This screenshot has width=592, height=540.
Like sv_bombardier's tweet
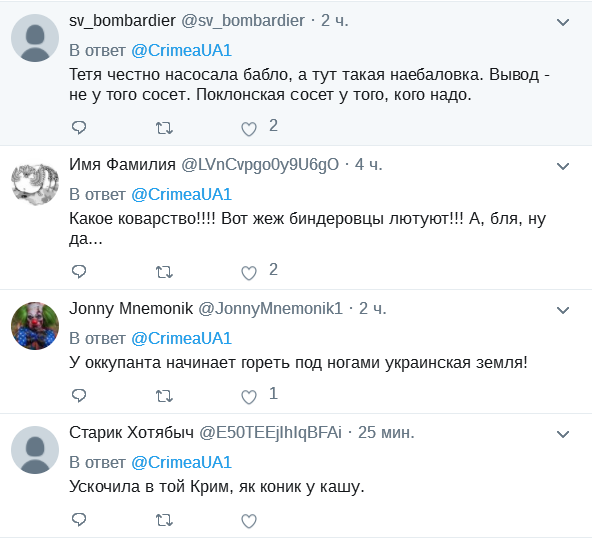coord(249,129)
